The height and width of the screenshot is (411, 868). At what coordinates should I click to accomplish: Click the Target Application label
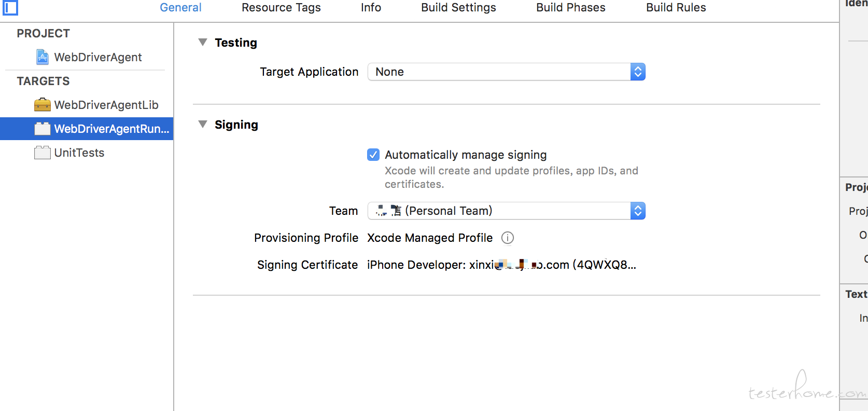click(x=309, y=72)
